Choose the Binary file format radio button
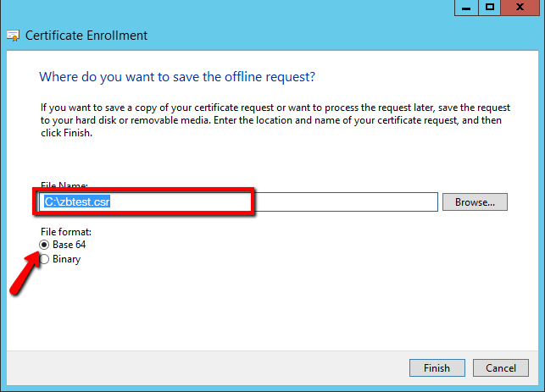The image size is (545, 392). [x=44, y=259]
